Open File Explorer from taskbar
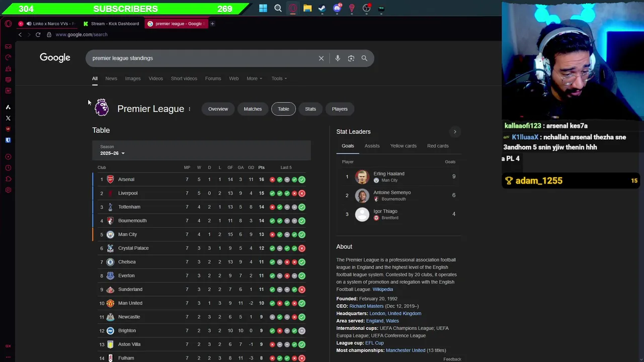Viewport: 644px width, 362px height. coord(307,8)
